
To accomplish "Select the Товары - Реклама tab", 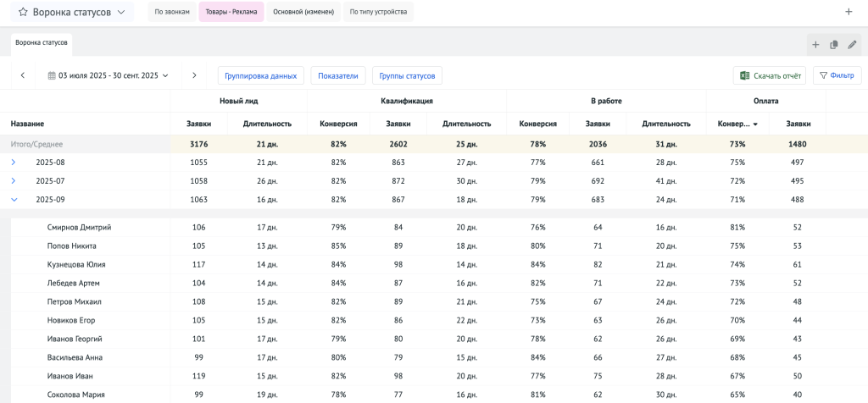I will click(x=231, y=12).
